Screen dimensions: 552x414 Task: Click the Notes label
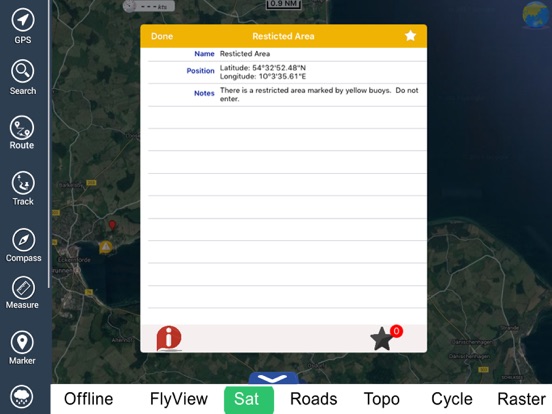204,93
